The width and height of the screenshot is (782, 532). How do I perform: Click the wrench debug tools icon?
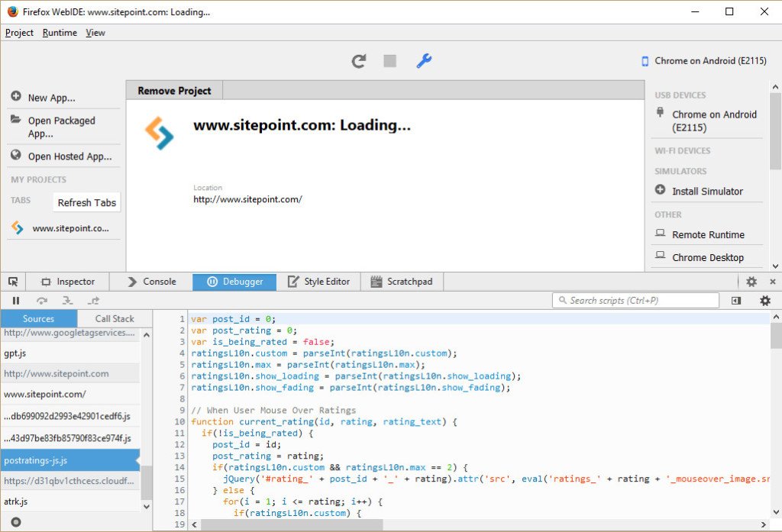(424, 61)
